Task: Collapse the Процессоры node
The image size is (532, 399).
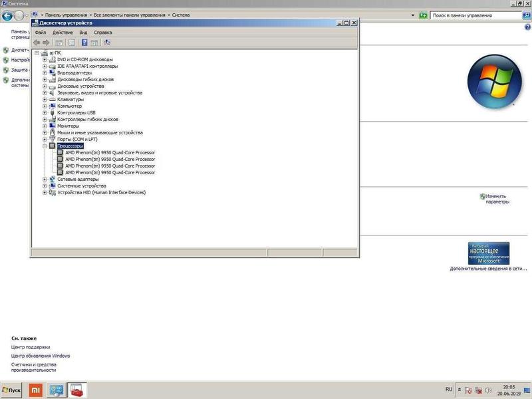Action: pos(45,146)
